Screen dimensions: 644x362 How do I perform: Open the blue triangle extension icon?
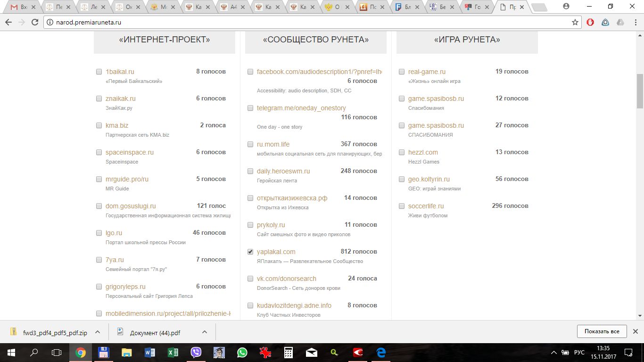(605, 22)
